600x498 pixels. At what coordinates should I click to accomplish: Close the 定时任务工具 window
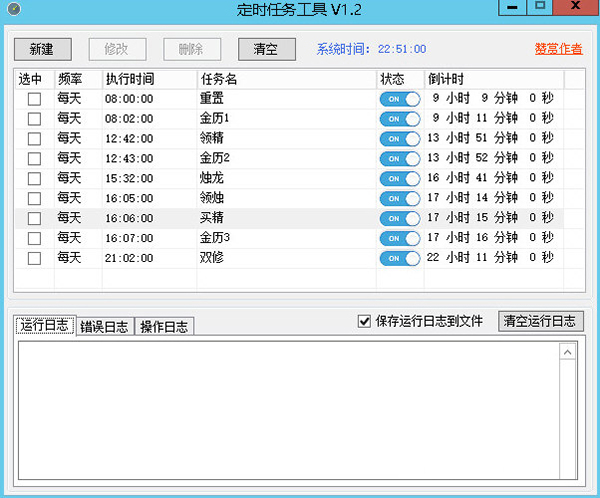pyautogui.click(x=576, y=7)
